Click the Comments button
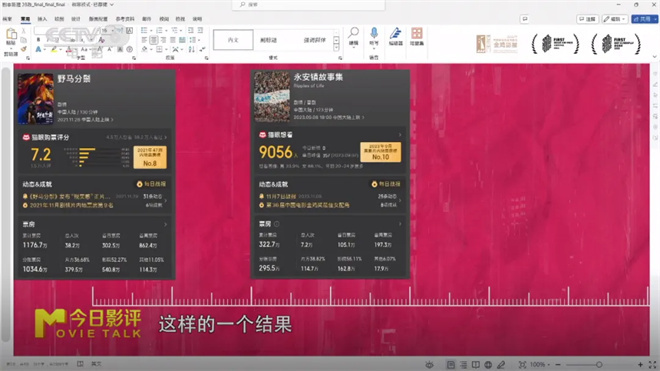660x371 pixels. tap(588, 19)
